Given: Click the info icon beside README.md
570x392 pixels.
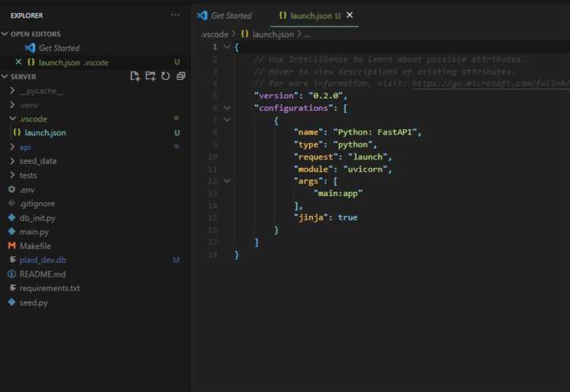Looking at the screenshot, I should click(x=11, y=274).
